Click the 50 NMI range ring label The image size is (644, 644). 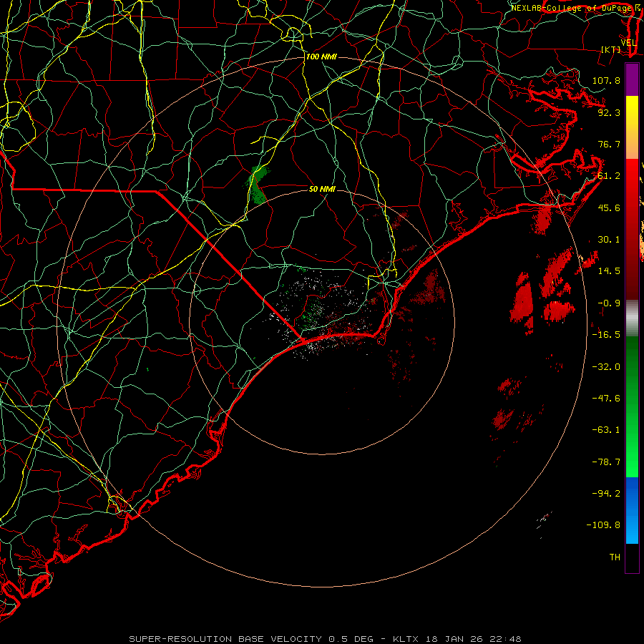click(x=323, y=189)
